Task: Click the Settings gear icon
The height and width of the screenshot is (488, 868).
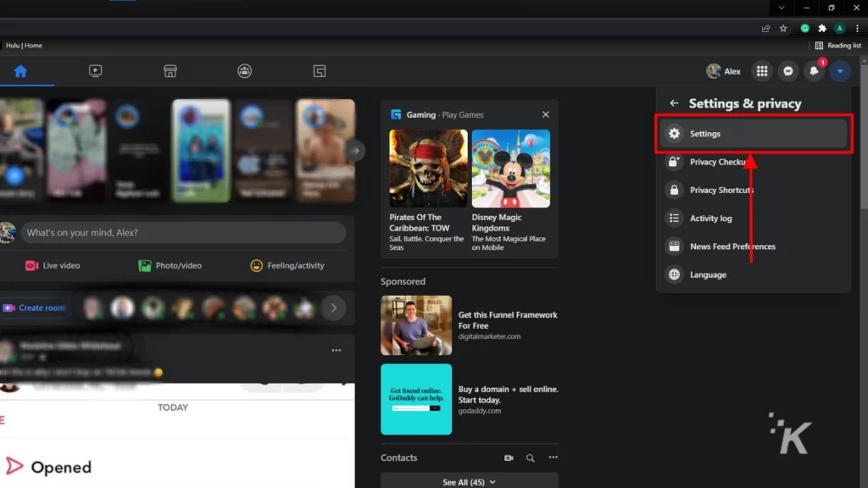Action: click(x=674, y=133)
